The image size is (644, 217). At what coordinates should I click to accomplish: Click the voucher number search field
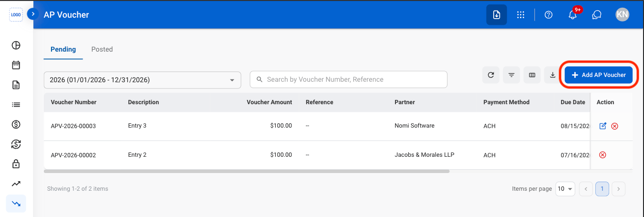349,79
